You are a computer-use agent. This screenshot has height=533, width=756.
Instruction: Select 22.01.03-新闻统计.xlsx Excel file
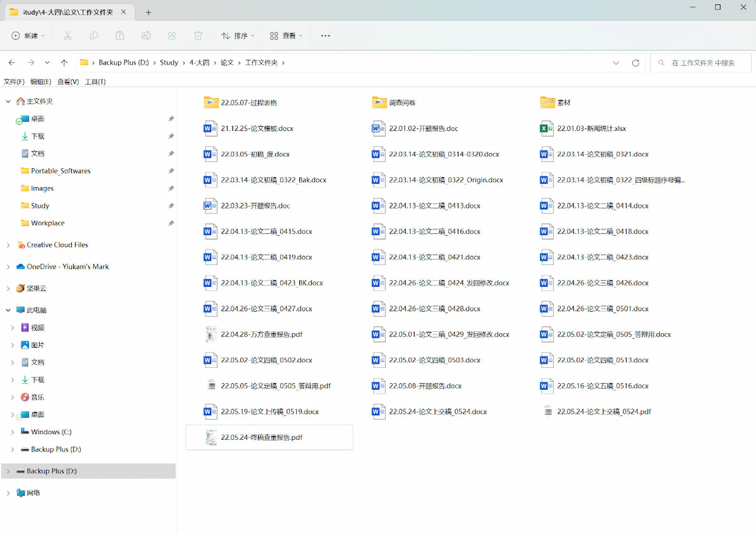pyautogui.click(x=591, y=129)
